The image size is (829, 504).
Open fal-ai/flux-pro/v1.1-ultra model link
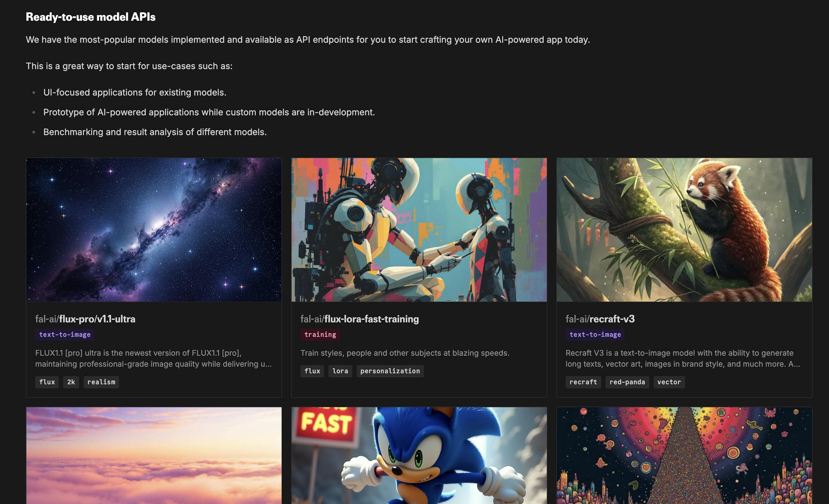85,319
